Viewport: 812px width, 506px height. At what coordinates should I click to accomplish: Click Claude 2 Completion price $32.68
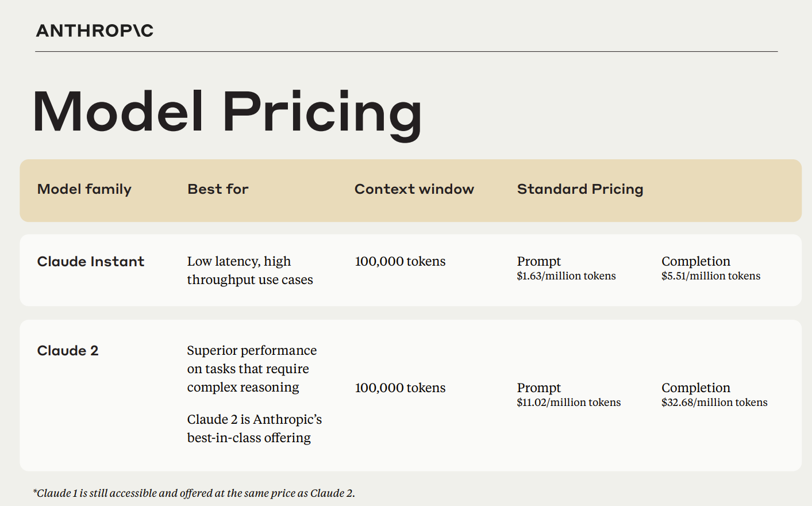pos(714,402)
